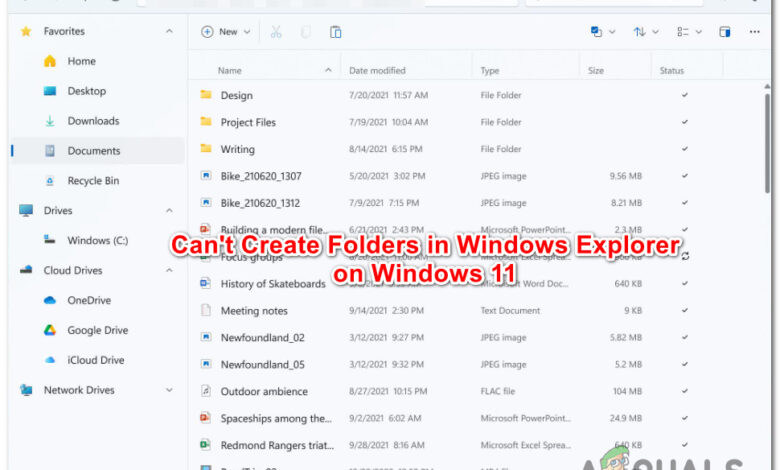Expand the Network Drives section chevron
Screen dimensions: 780x470
pos(169,390)
